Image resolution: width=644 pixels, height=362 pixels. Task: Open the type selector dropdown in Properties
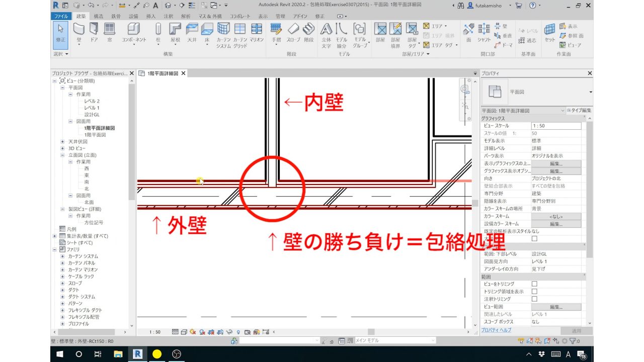click(590, 92)
